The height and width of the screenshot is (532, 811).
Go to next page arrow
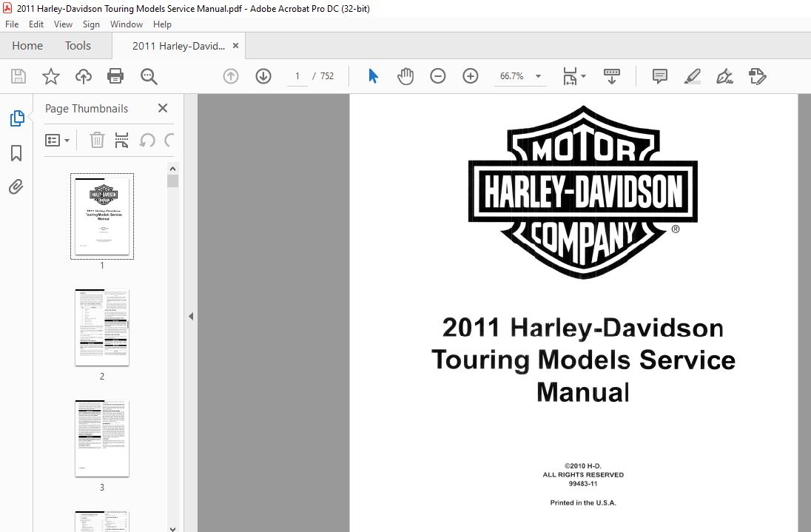[x=263, y=76]
